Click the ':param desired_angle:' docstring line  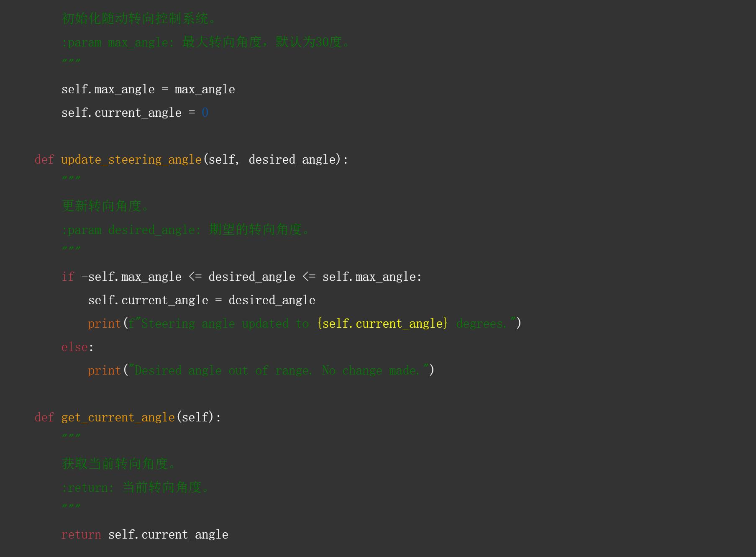[185, 230]
